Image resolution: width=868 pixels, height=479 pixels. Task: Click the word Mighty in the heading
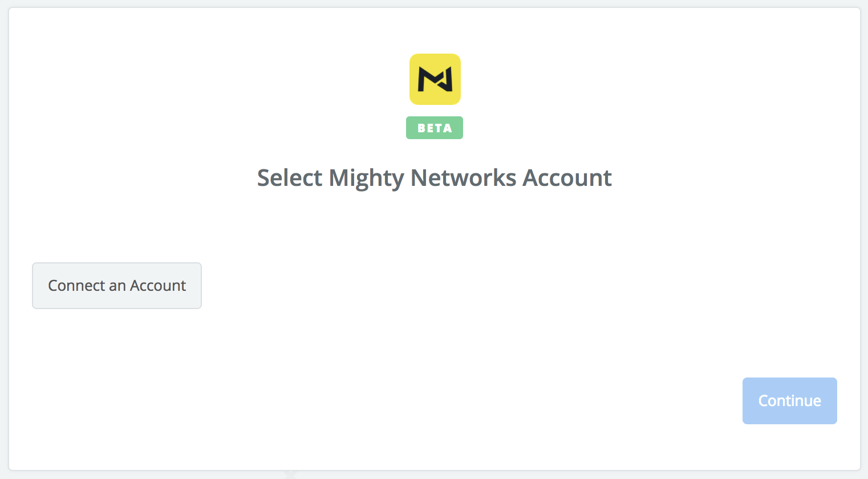(x=367, y=178)
